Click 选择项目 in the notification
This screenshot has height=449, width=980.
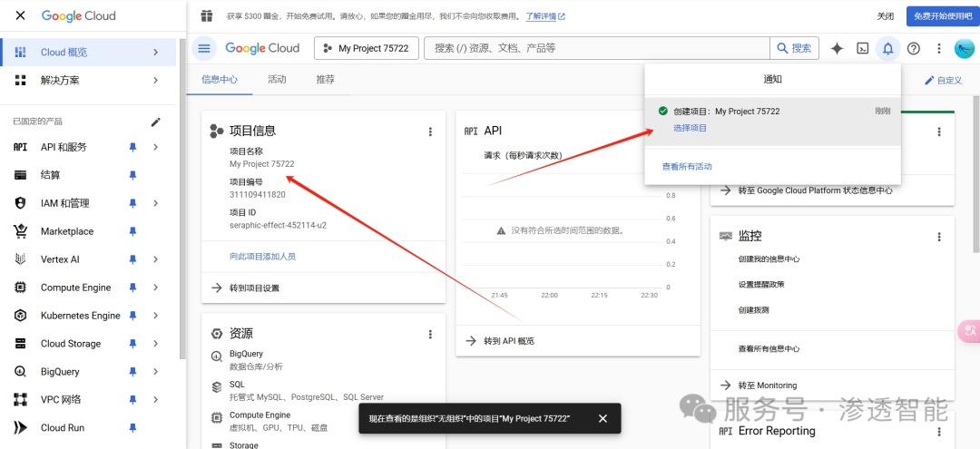(x=690, y=128)
